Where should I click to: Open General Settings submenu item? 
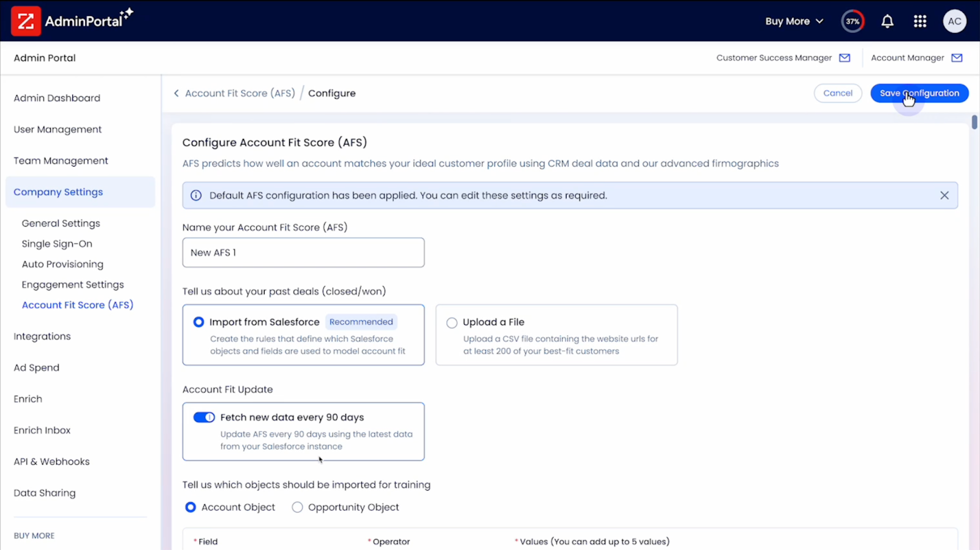click(x=61, y=224)
